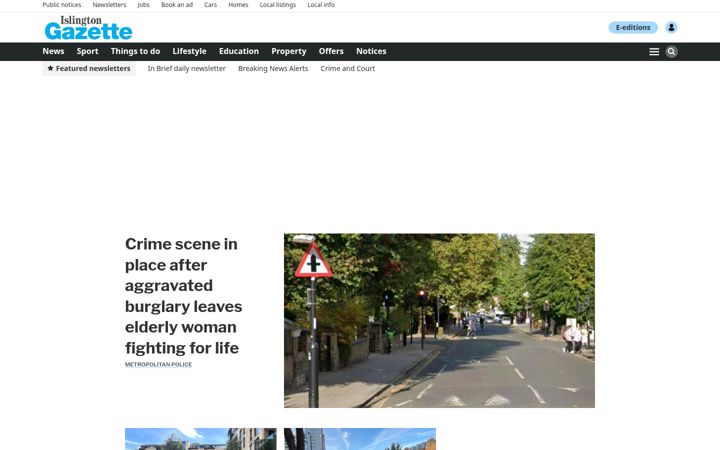720x450 pixels.
Task: Open the Homes link
Action: tap(238, 5)
